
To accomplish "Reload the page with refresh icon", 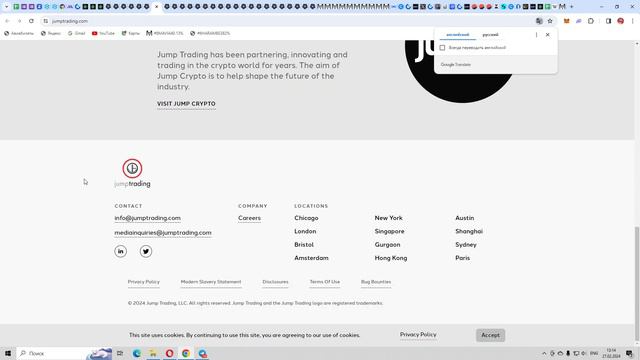I will [x=31, y=21].
